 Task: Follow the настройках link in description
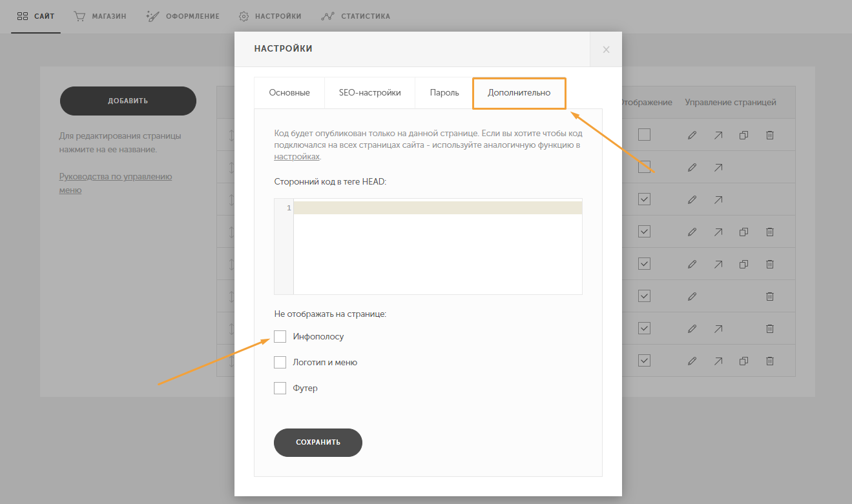click(296, 157)
